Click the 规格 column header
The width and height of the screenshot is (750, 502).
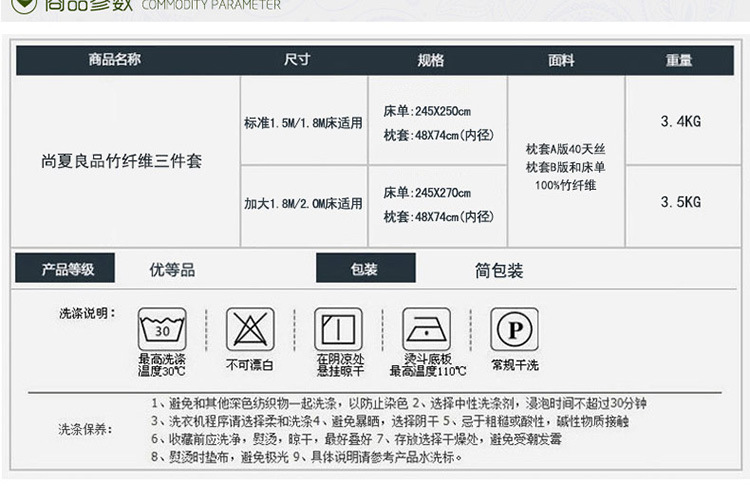pyautogui.click(x=430, y=60)
